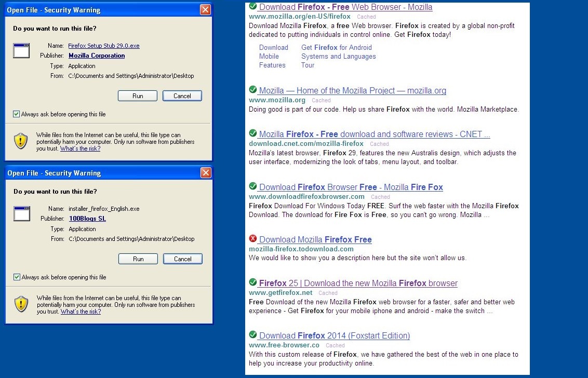Run the installer_firefox_English.exe file

138,259
